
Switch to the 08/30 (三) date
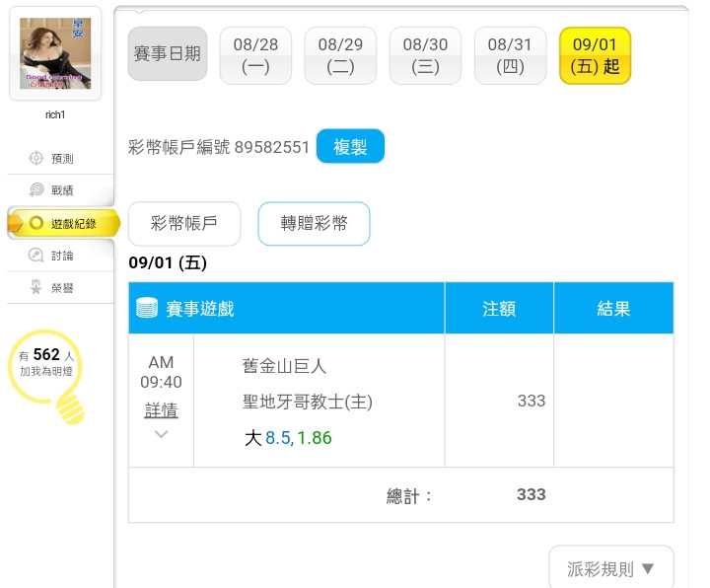(425, 55)
